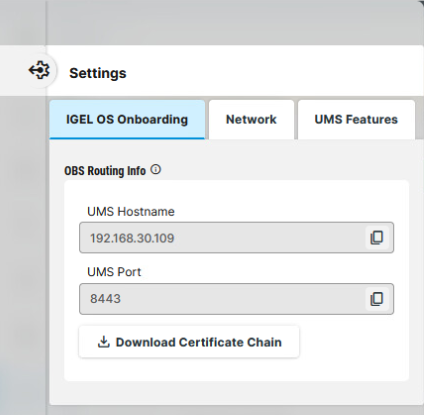Copy the UMS Port value
Image resolution: width=424 pixels, height=415 pixels.
(x=377, y=299)
